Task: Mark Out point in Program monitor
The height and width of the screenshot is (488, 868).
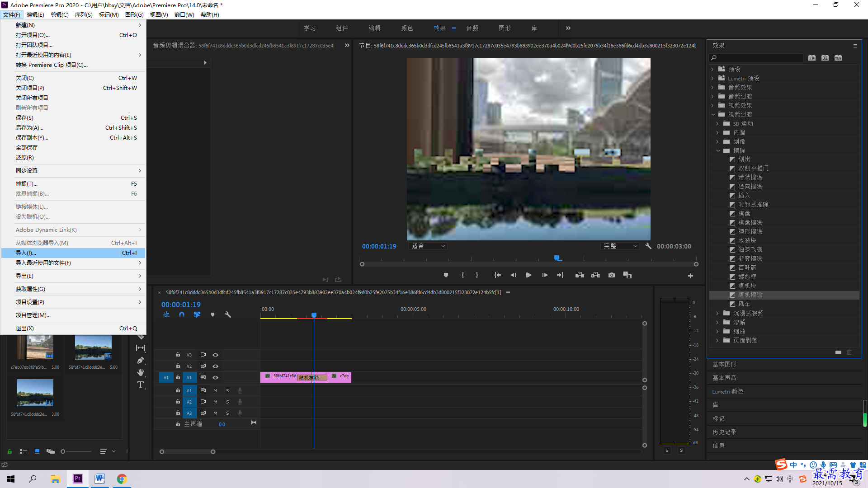Action: [477, 275]
